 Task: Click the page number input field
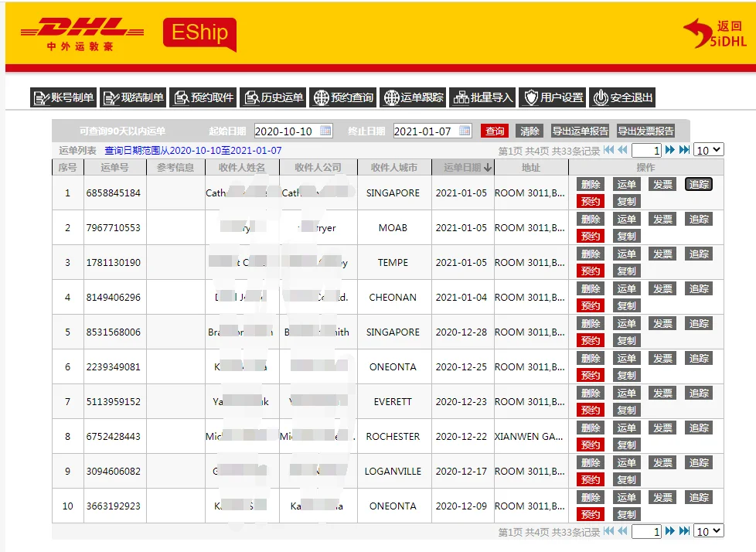646,150
